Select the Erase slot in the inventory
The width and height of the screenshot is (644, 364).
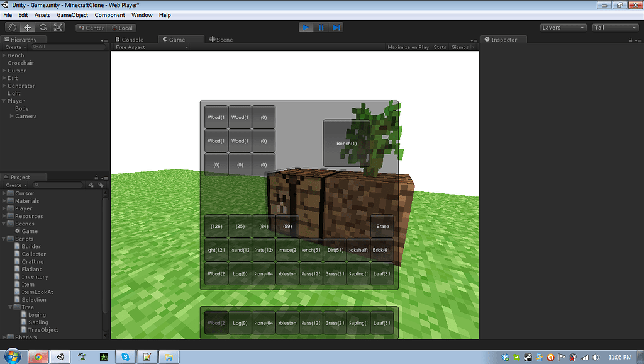click(382, 226)
